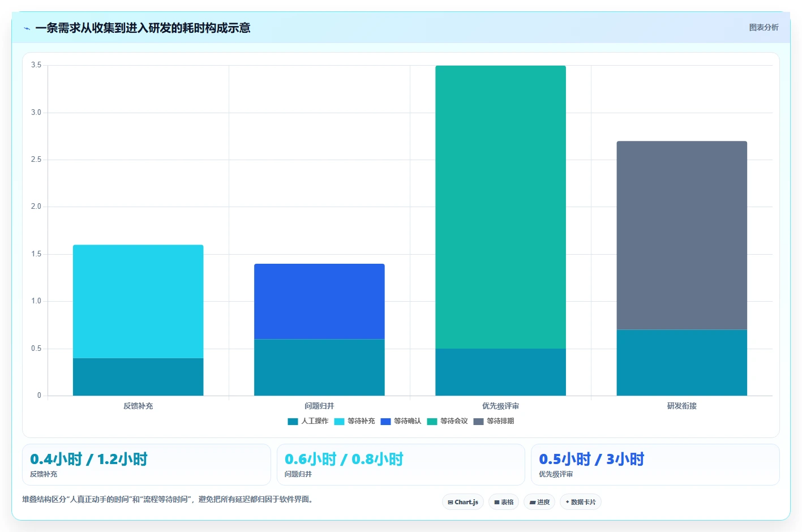Click the 0.6小时 / 0.8小时 card value
Viewport: 802px width, 532px height.
point(344,459)
